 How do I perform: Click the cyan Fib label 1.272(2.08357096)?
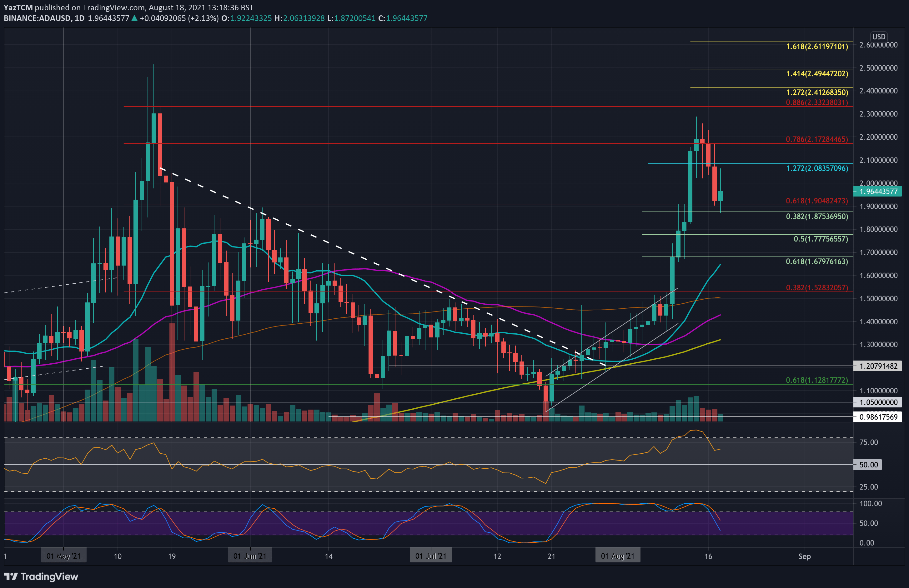click(816, 168)
